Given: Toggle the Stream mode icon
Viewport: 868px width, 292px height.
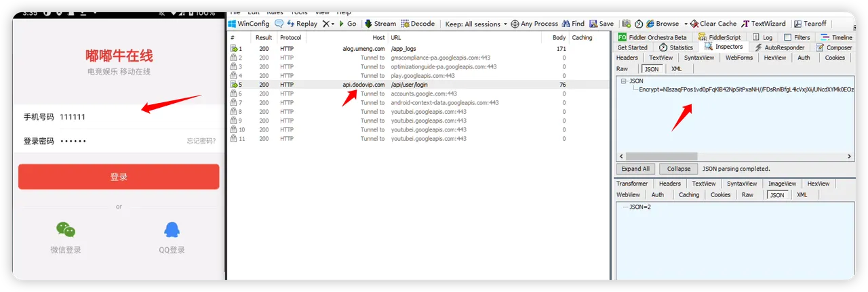Looking at the screenshot, I should tap(368, 24).
